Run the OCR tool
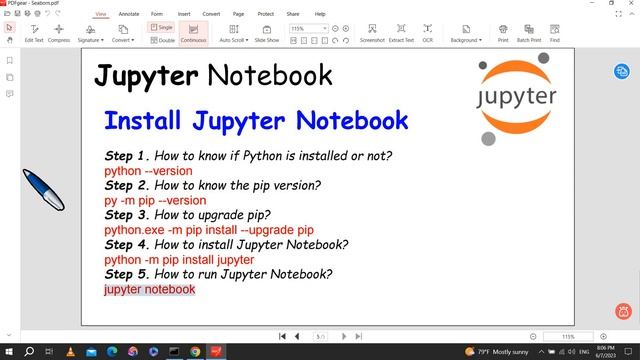The width and height of the screenshot is (640, 360). pos(427,33)
